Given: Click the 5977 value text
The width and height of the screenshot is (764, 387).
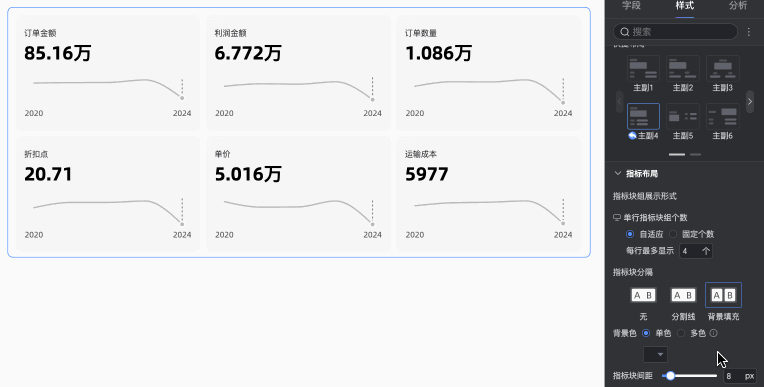Looking at the screenshot, I should coord(427,174).
